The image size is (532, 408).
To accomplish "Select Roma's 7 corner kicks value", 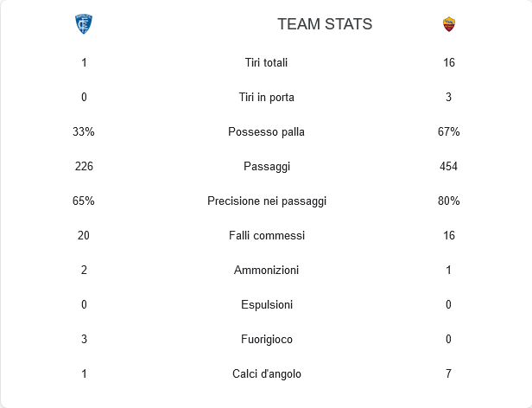I will coord(448,373).
